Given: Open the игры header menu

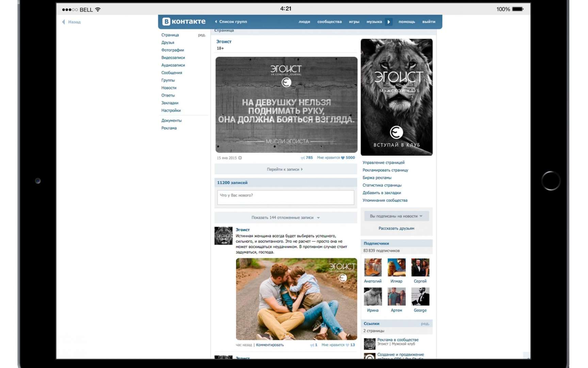Looking at the screenshot, I should [x=354, y=21].
